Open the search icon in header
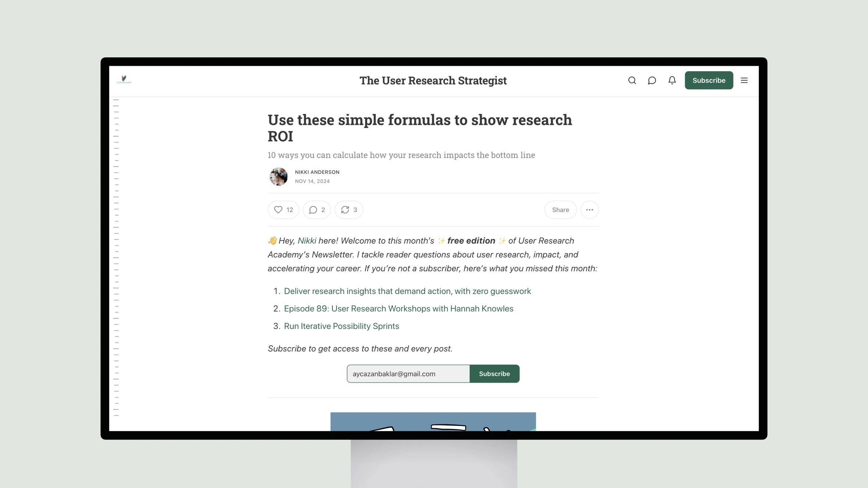This screenshot has height=488, width=868. click(632, 80)
